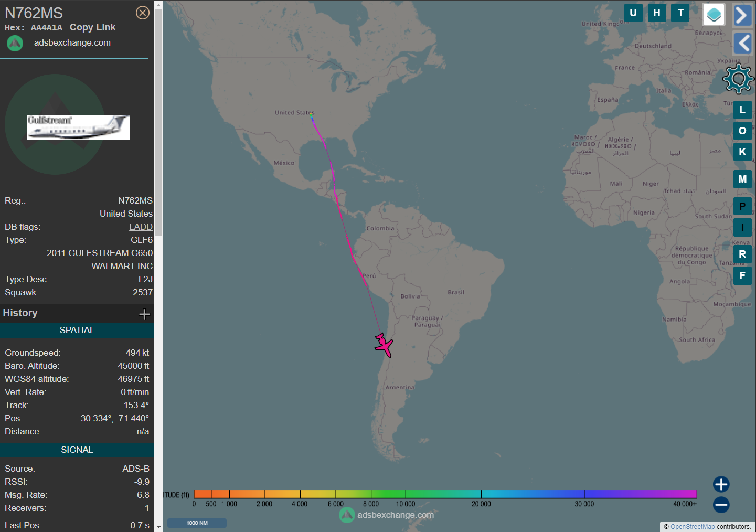The width and height of the screenshot is (756, 532).
Task: Click the left chevron arrow button
Action: (742, 43)
